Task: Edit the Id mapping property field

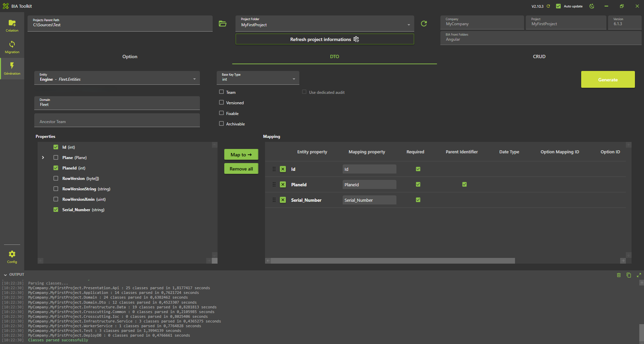Action: (369, 169)
